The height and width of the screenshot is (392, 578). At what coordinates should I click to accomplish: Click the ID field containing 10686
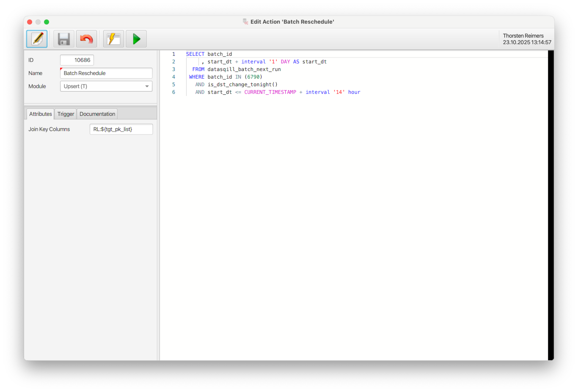tap(77, 60)
